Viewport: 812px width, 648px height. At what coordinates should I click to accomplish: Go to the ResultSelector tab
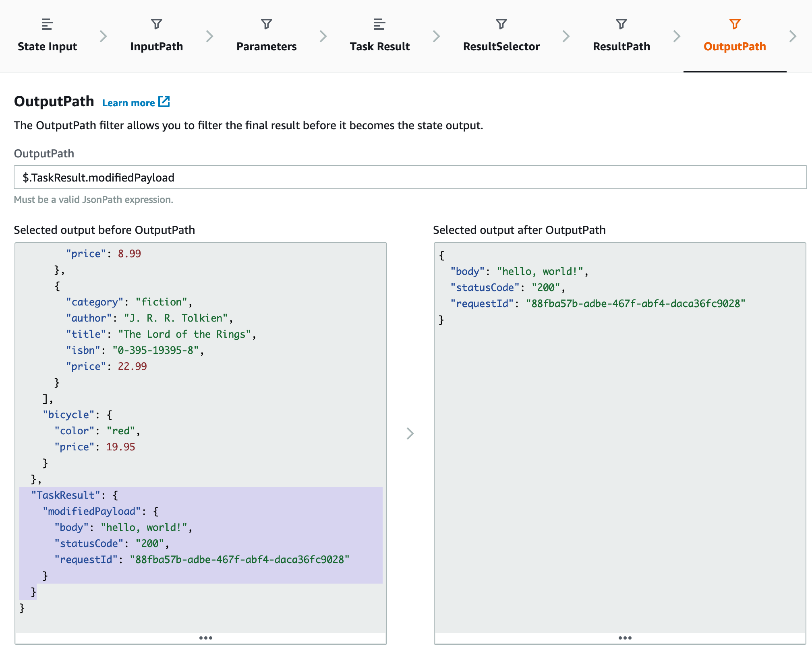coord(501,47)
